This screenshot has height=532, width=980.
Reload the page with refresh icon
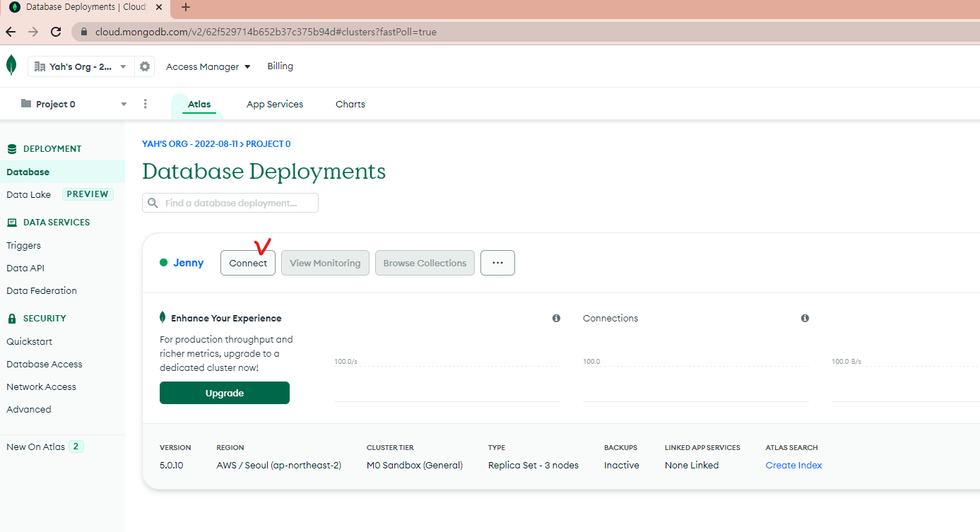pos(56,32)
